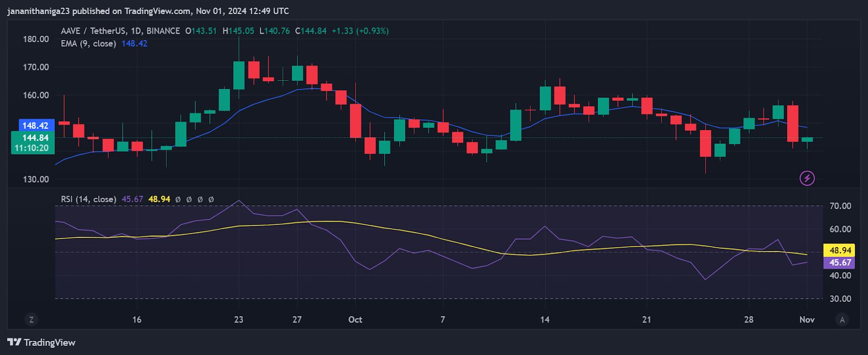This screenshot has height=355, width=868.
Task: Click the 11:10:20 countdown timer
Action: point(33,148)
